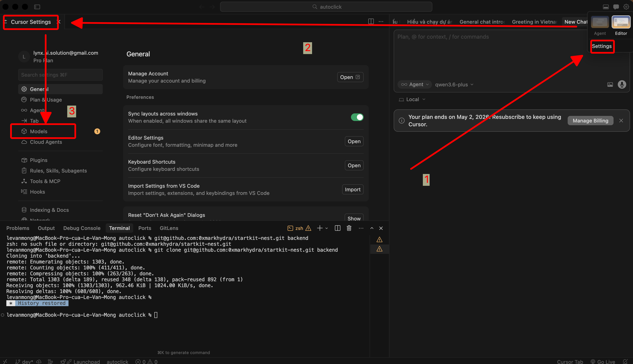Open the qwen3.6-plus model dropdown
The width and height of the screenshot is (633, 364).
point(454,84)
